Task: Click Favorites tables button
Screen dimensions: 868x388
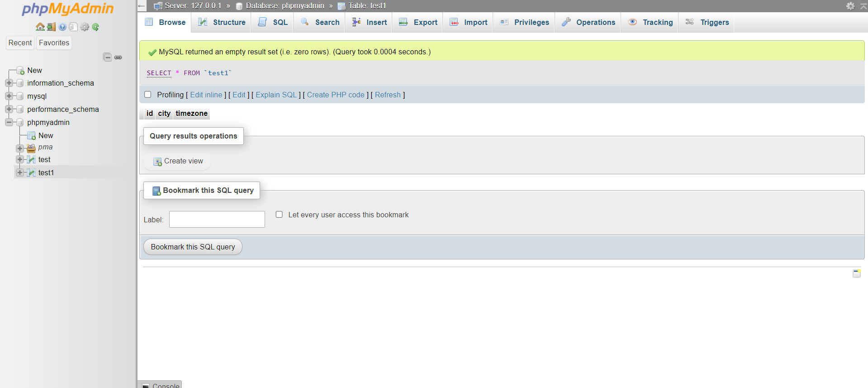Action: pyautogui.click(x=54, y=43)
